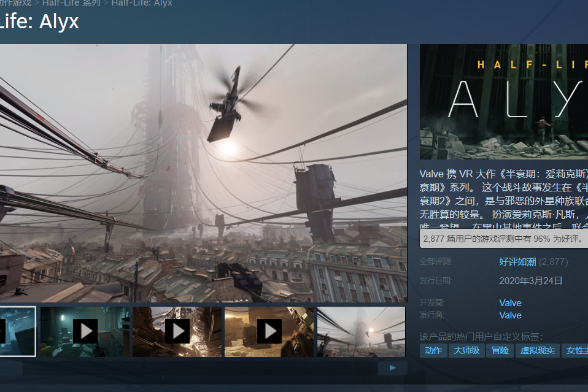The width and height of the screenshot is (588, 392).
Task: Click the 发行商 label
Action: [431, 315]
